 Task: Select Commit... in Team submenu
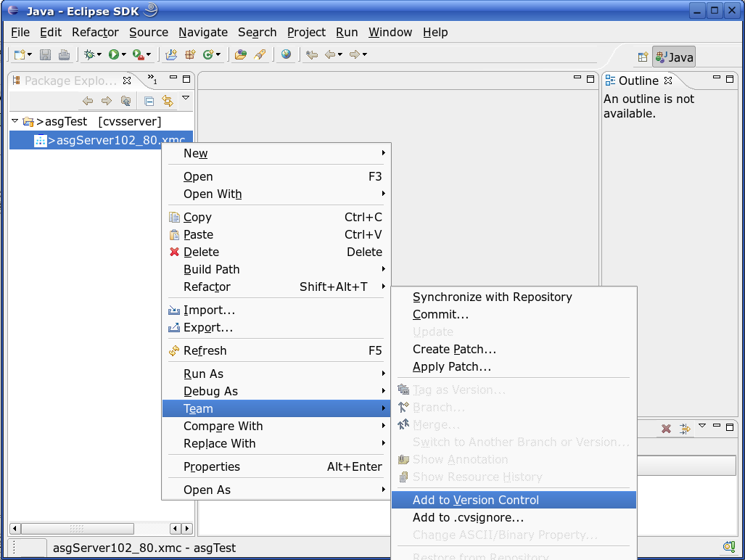[514, 314]
